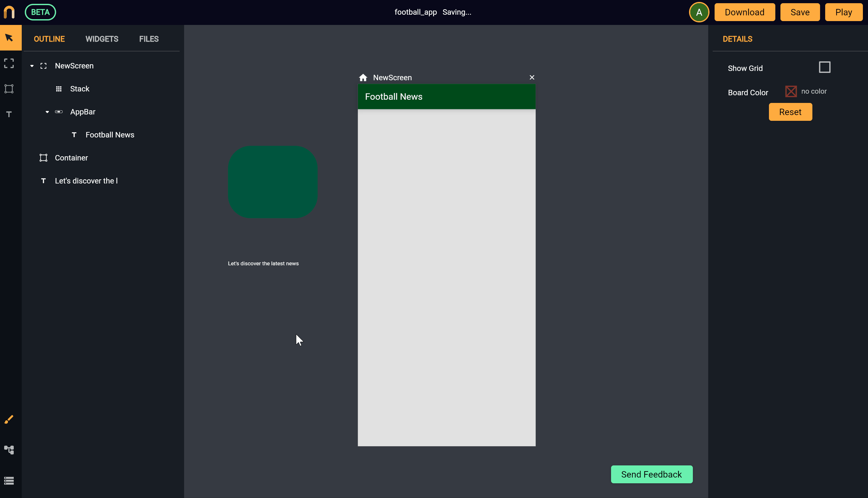The width and height of the screenshot is (868, 498).
Task: Collapse the AppBar tree node
Action: click(47, 112)
